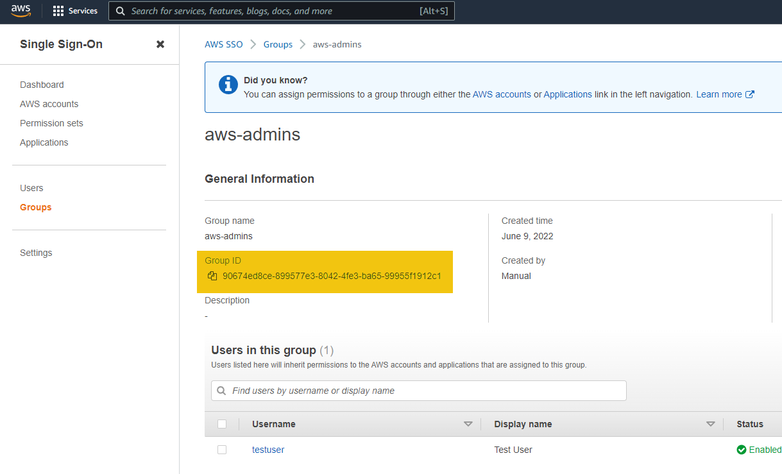Open the Services grid menu

click(x=58, y=11)
